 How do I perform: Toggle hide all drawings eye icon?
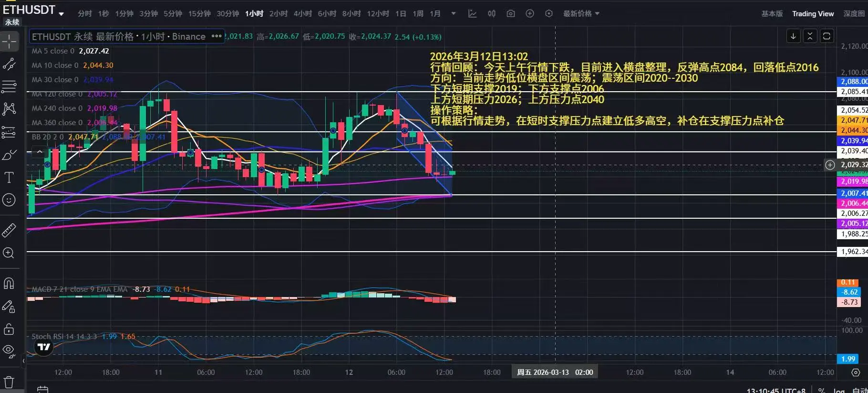9,351
